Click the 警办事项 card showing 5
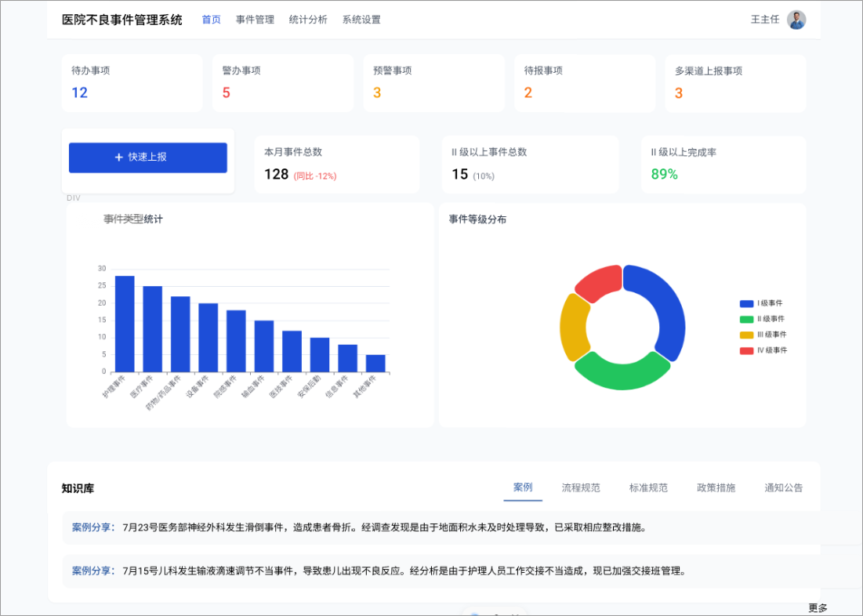 pos(282,83)
